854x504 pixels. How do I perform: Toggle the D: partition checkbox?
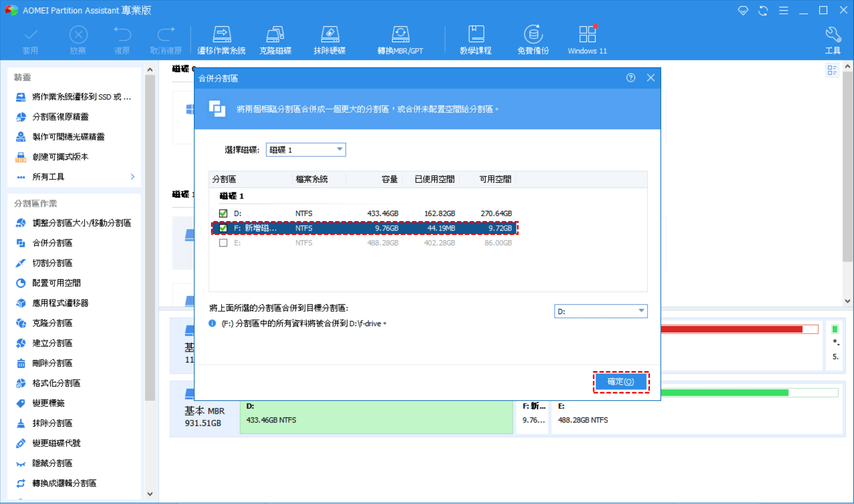(x=223, y=214)
